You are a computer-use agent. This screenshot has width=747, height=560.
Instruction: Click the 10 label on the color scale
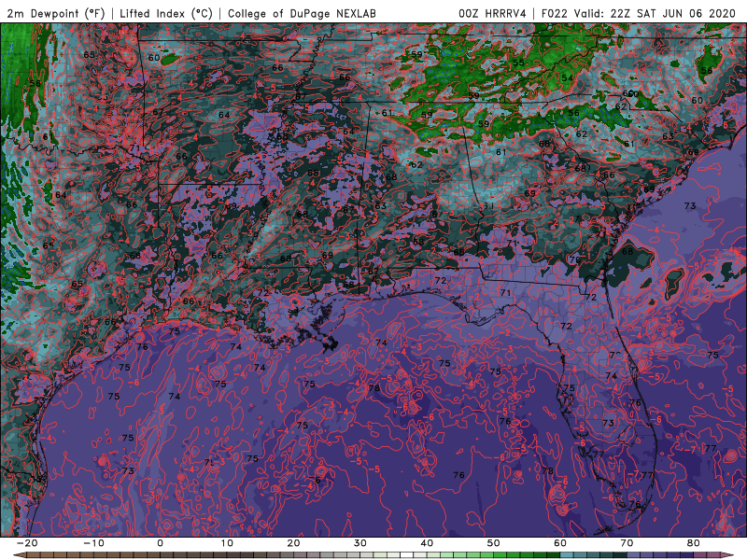[x=227, y=543]
